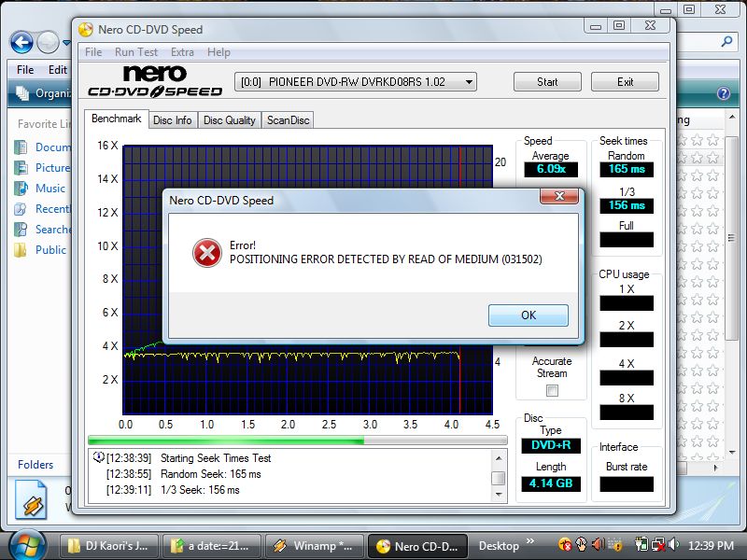Click the Nero CD-DVD Speed title icon
747x560 pixels.
tap(86, 30)
